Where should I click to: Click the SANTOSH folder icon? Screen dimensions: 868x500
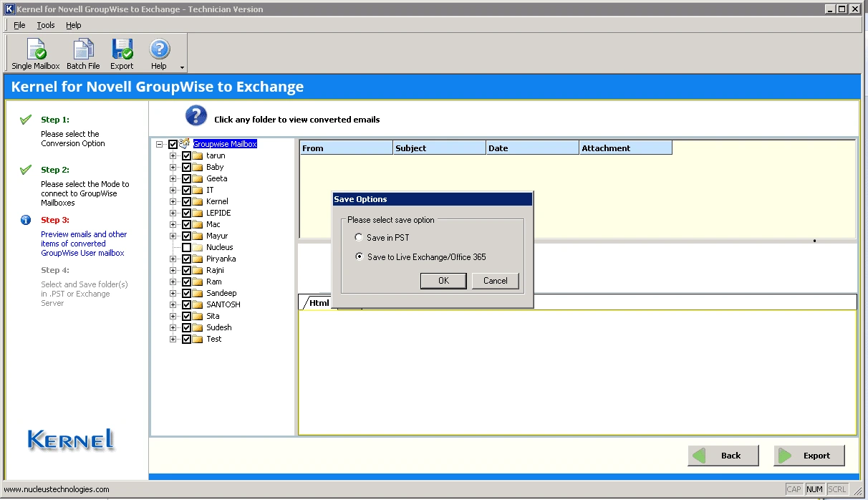pyautogui.click(x=198, y=304)
